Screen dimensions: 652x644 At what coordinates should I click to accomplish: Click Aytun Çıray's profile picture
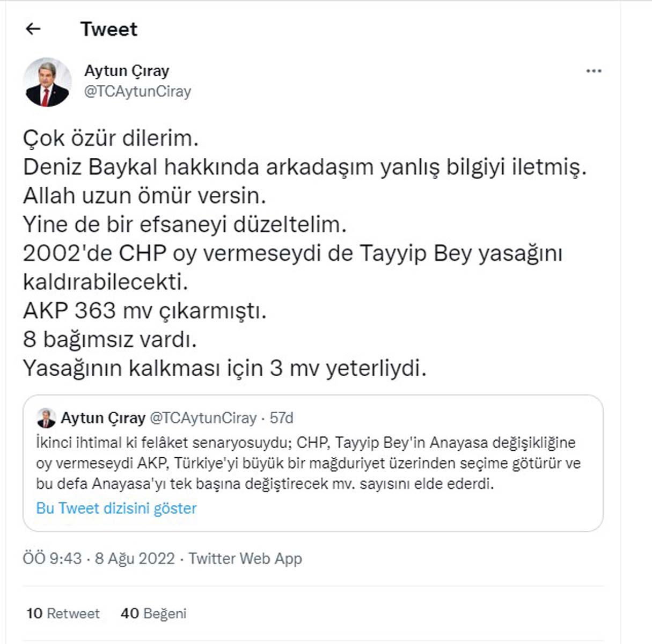coord(47,82)
